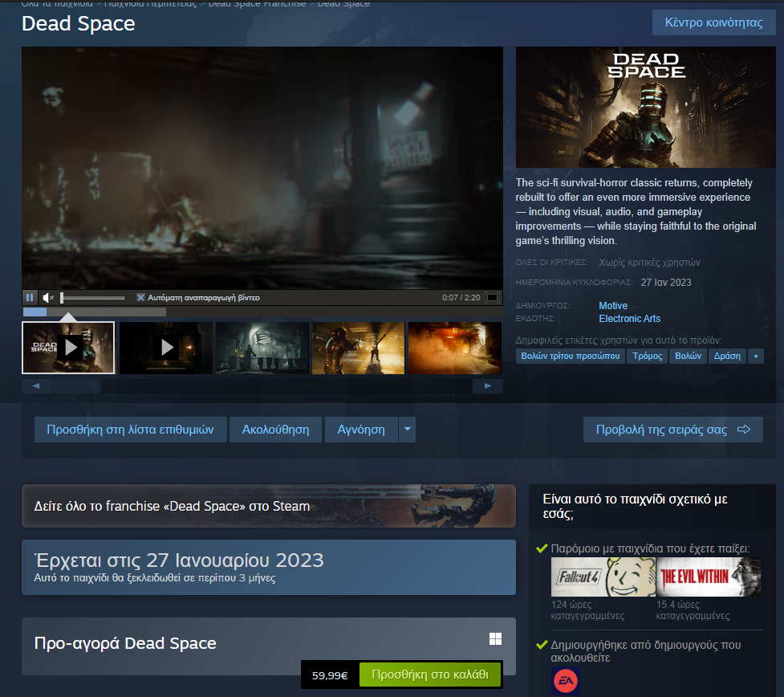Click the Ακολούθηση follow button
The image size is (784, 697).
click(x=275, y=430)
